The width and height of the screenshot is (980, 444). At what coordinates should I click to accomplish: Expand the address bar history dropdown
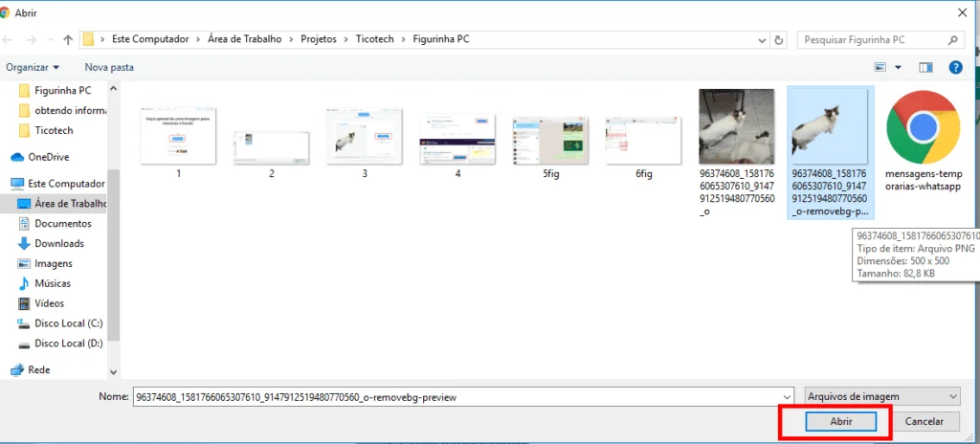coord(762,39)
